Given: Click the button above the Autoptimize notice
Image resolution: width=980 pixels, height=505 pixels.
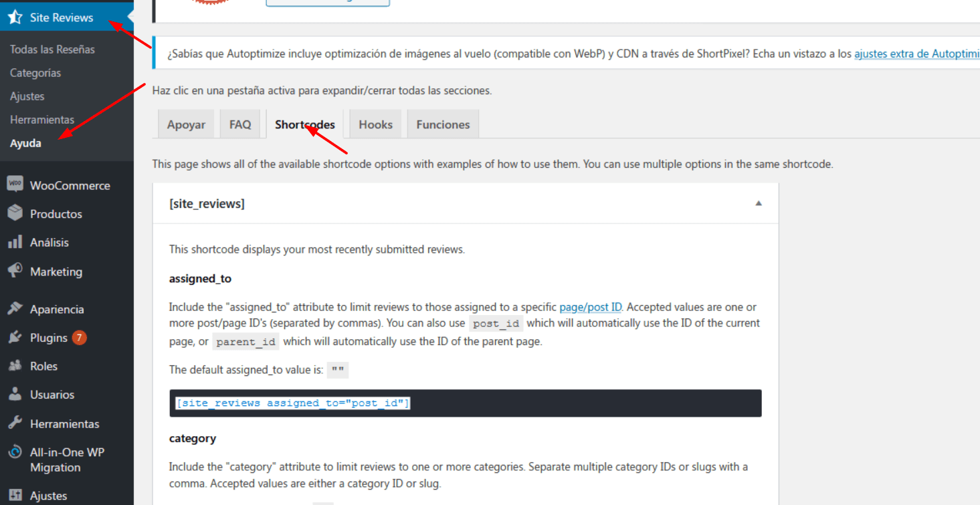Looking at the screenshot, I should click(x=328, y=3).
